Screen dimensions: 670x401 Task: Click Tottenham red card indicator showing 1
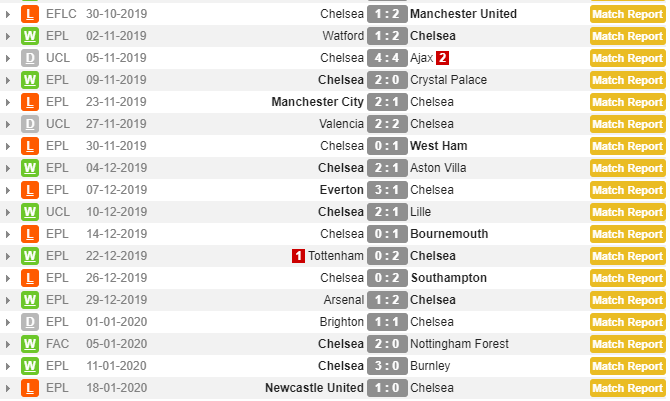point(298,256)
